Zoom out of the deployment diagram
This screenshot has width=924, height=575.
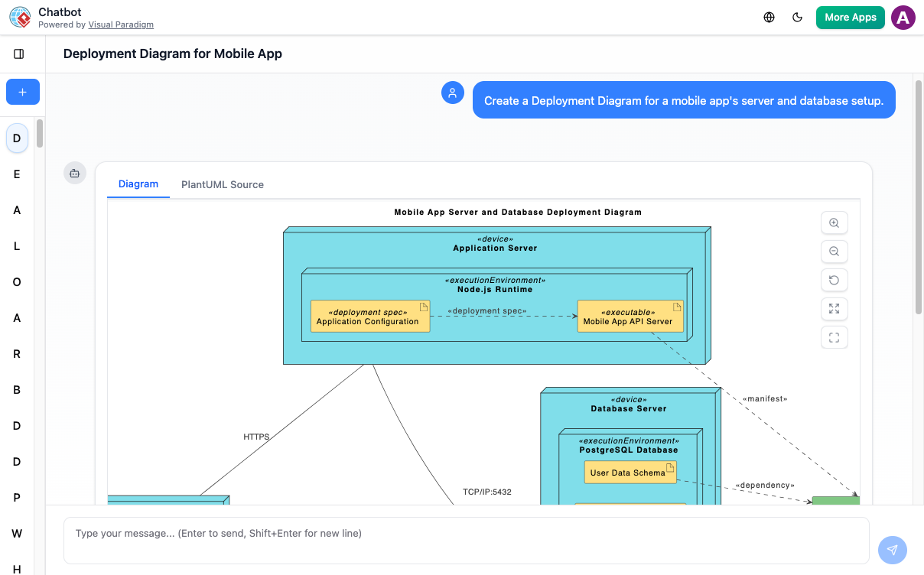pyautogui.click(x=834, y=251)
